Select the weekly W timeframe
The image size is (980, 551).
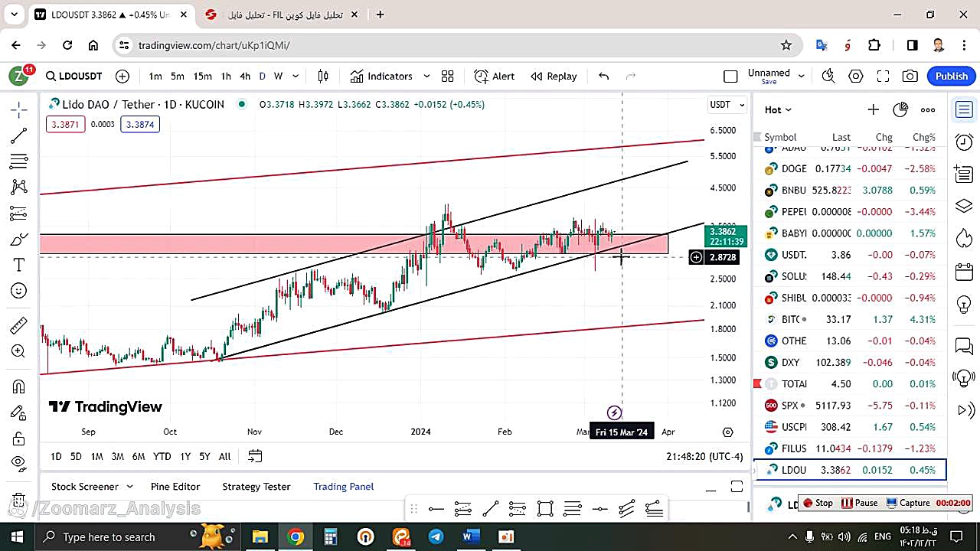278,76
